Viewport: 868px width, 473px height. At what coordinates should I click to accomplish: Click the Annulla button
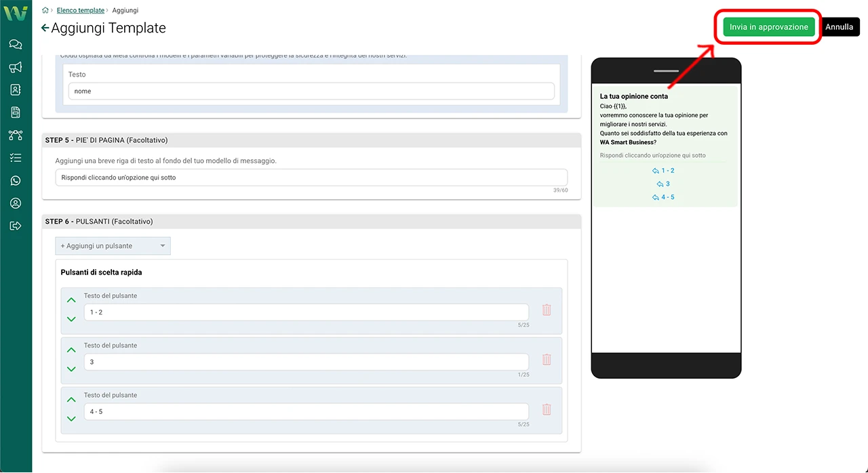pos(840,27)
